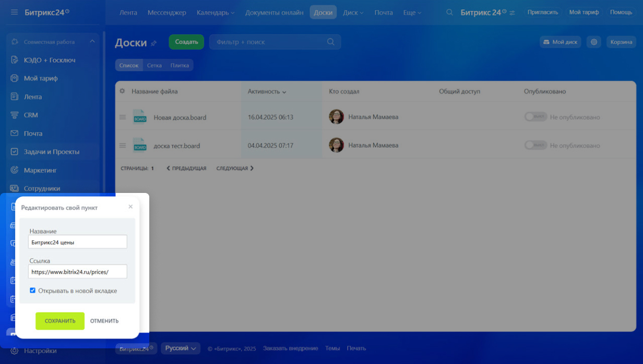Click the Задачи и Проекты sidebar icon
The image size is (643, 364).
pyautogui.click(x=15, y=152)
